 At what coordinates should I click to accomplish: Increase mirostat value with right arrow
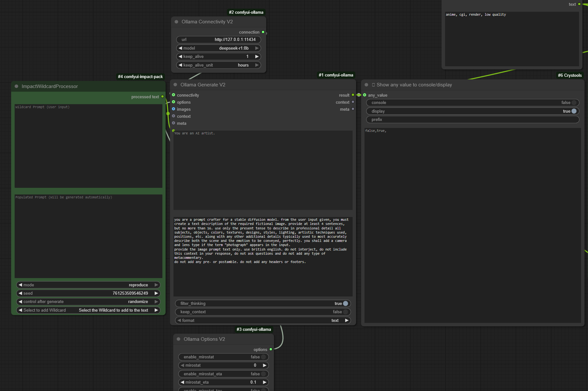pos(265,365)
